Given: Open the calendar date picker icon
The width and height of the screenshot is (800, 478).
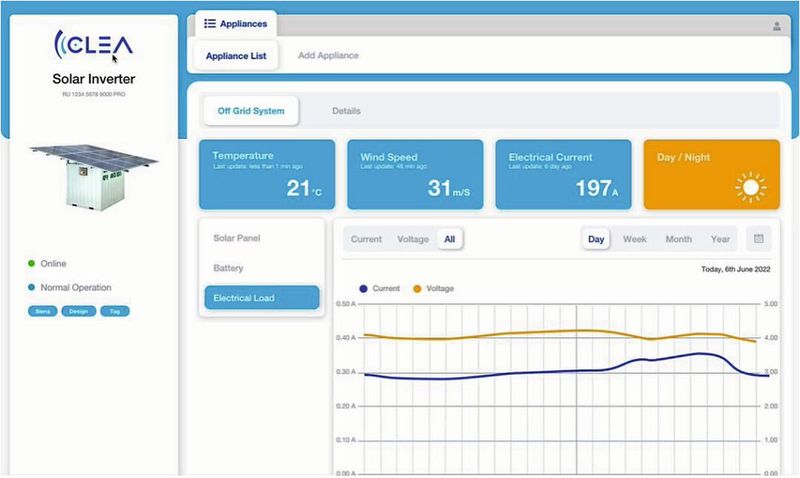Looking at the screenshot, I should coord(759,239).
